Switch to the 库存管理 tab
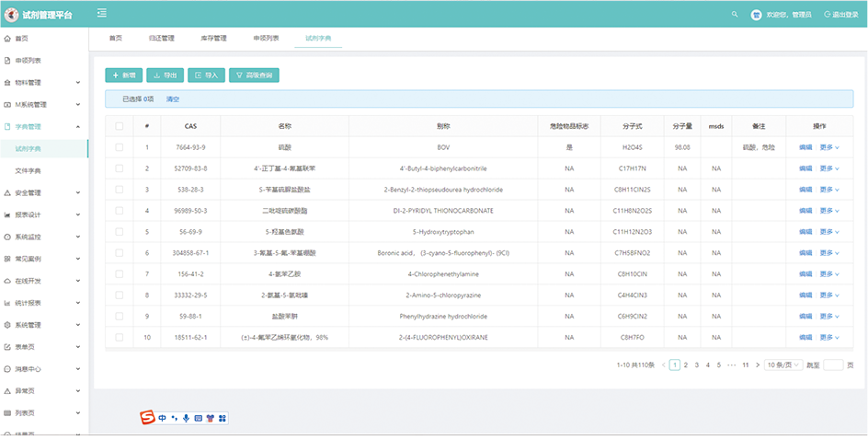This screenshot has width=868, height=440. [213, 39]
